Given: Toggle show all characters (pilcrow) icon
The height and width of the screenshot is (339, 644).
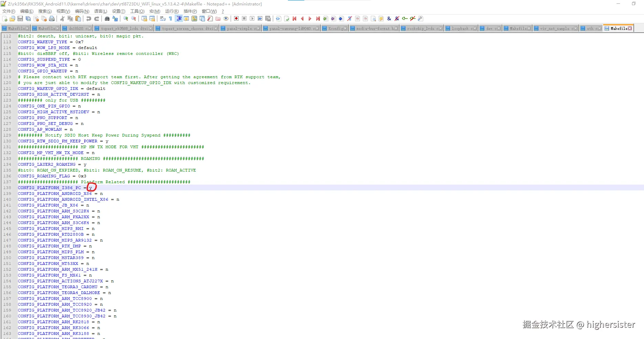Looking at the screenshot, I should click(x=171, y=19).
